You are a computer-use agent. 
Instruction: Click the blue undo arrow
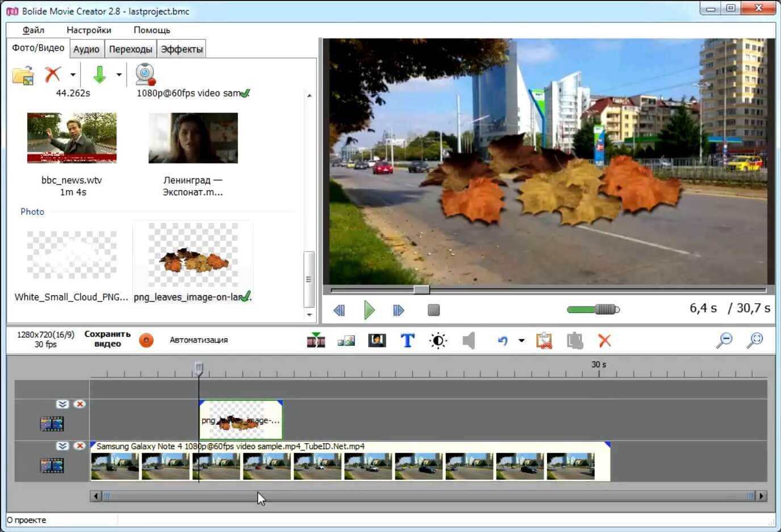coord(503,341)
